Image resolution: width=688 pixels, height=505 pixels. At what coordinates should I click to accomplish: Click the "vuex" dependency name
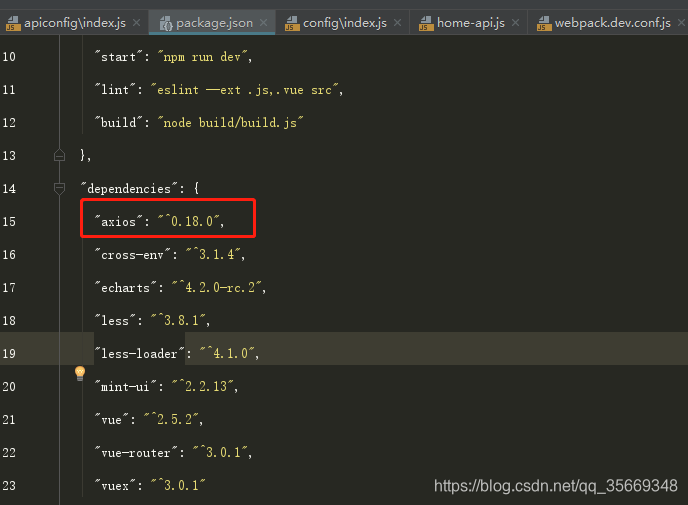coord(115,485)
